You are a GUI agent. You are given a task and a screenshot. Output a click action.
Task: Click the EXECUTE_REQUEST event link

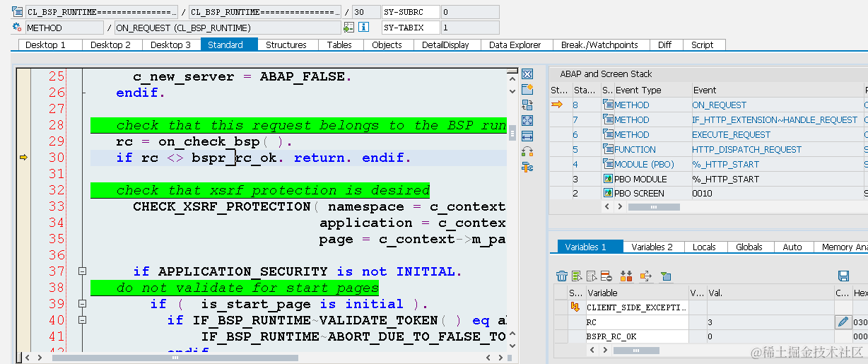(731, 134)
